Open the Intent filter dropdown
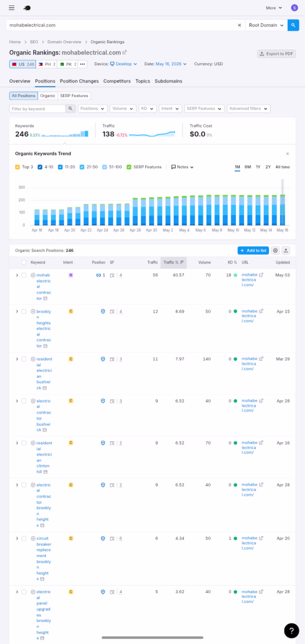Image resolution: width=305 pixels, height=644 pixels. [170, 109]
